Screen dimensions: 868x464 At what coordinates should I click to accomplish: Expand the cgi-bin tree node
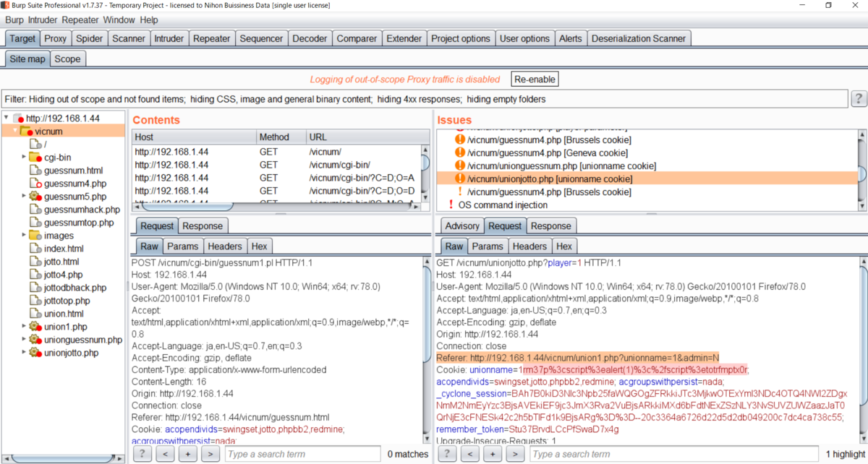pyautogui.click(x=24, y=158)
